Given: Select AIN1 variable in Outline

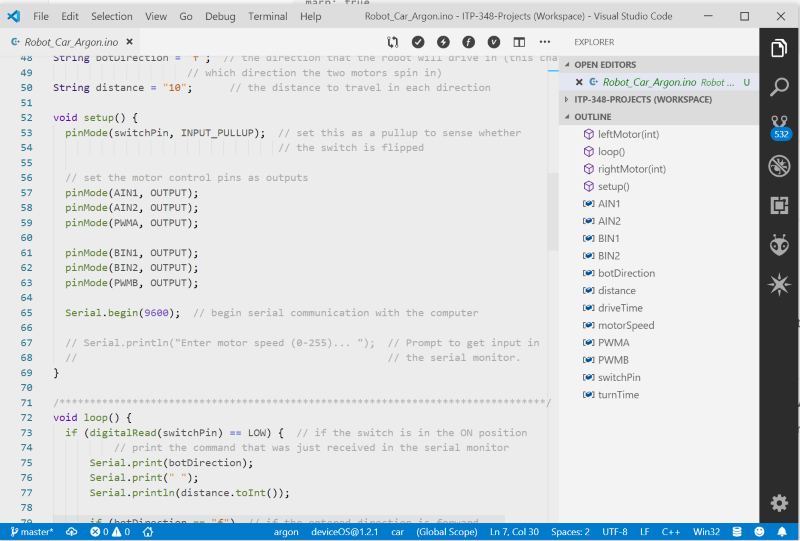Looking at the screenshot, I should (609, 204).
